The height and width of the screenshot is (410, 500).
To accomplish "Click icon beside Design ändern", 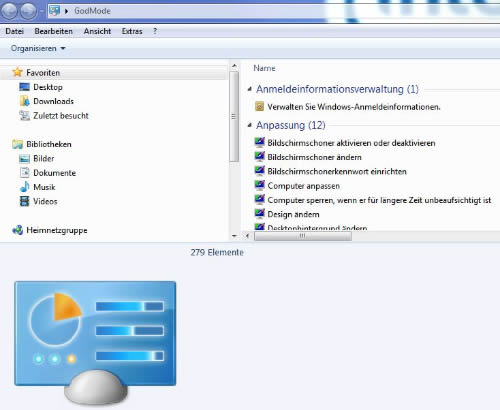I will tap(259, 214).
